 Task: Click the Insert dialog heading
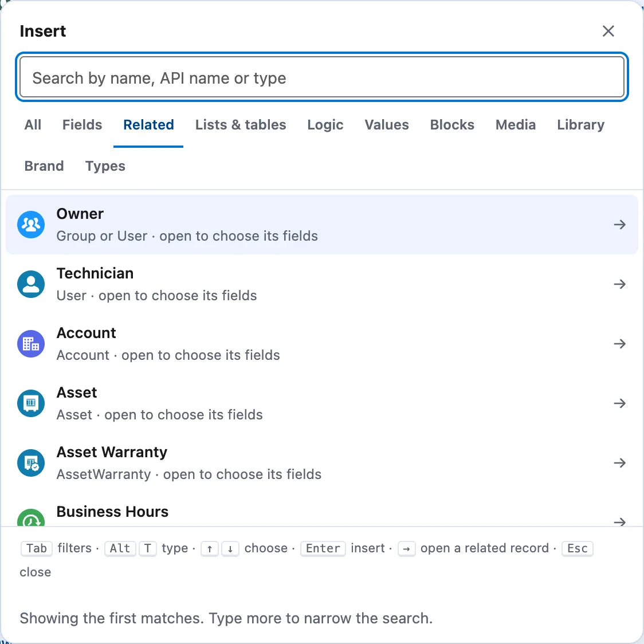(43, 31)
